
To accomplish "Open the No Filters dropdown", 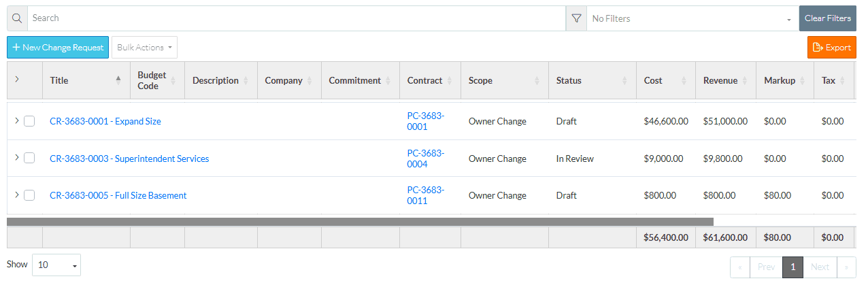I will coord(692,18).
